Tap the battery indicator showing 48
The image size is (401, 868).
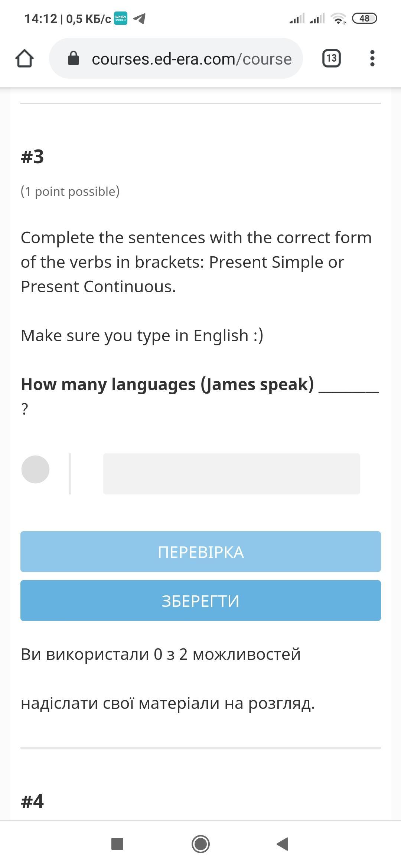pos(364,18)
